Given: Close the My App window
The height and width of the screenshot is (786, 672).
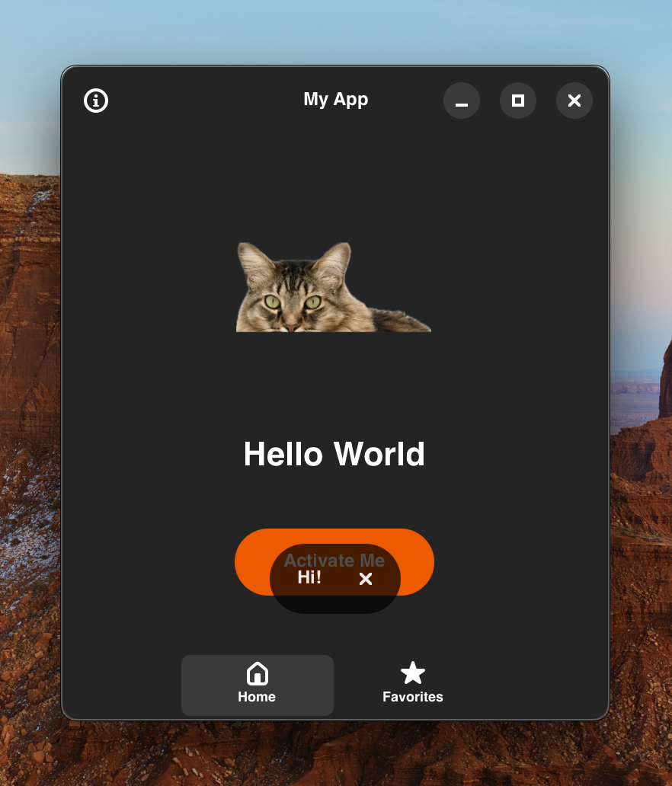Looking at the screenshot, I should click(x=574, y=101).
